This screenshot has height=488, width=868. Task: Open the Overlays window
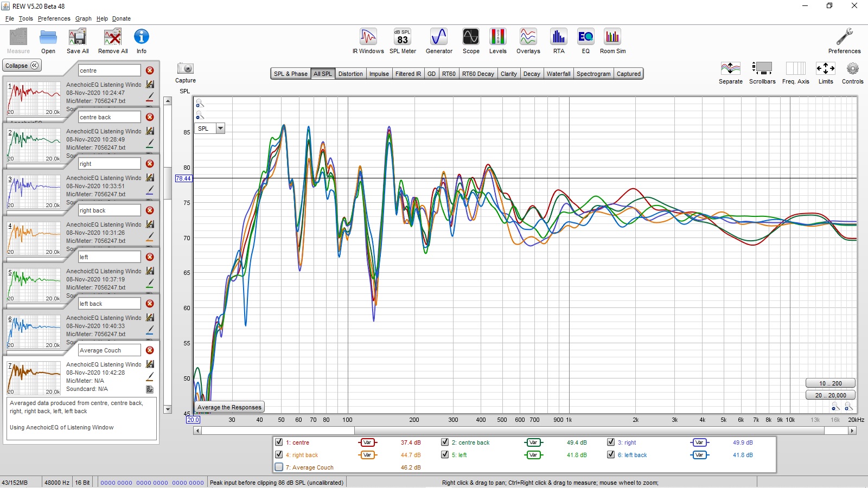click(x=528, y=41)
